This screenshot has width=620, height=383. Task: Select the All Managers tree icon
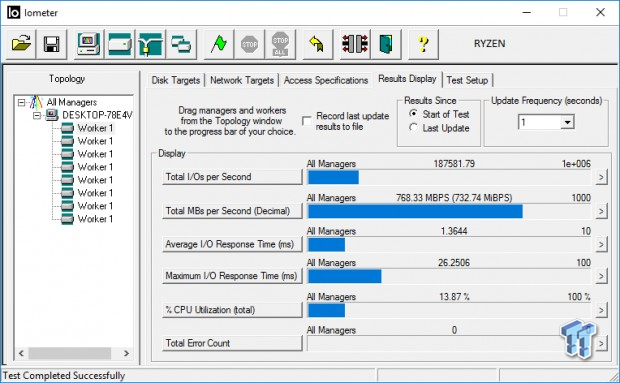pos(36,102)
